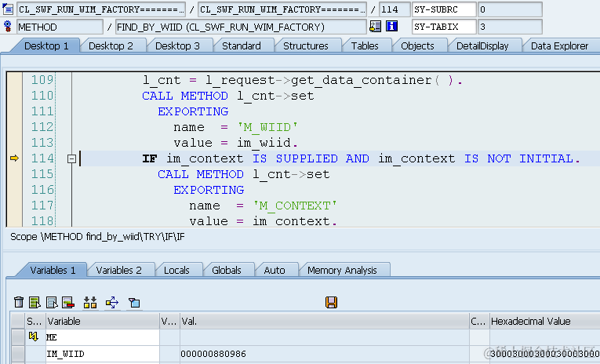
Task: Click the EXPORTING keyword on line 111
Action: (x=193, y=111)
